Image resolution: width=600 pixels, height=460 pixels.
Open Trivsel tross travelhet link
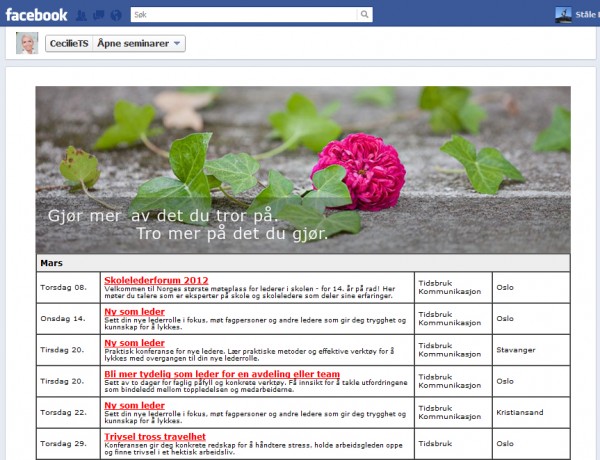(x=155, y=436)
